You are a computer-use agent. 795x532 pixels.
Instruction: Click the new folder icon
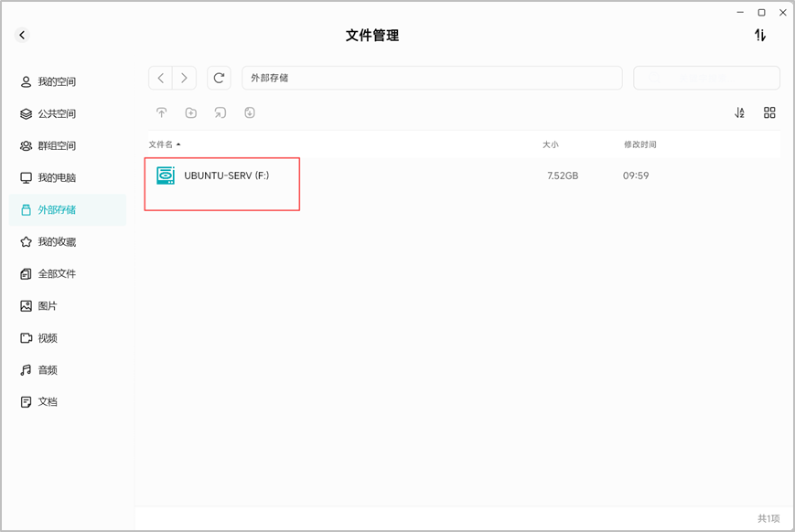(x=191, y=112)
